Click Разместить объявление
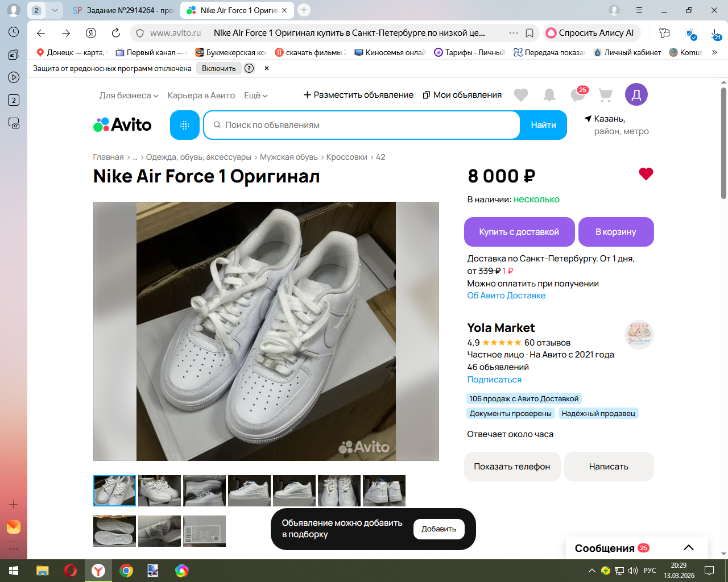 click(358, 95)
